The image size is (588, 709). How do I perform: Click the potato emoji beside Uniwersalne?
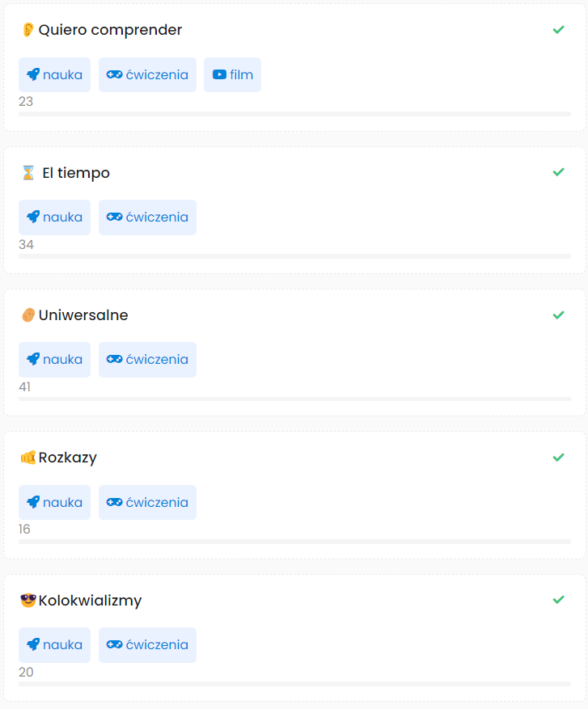28,315
